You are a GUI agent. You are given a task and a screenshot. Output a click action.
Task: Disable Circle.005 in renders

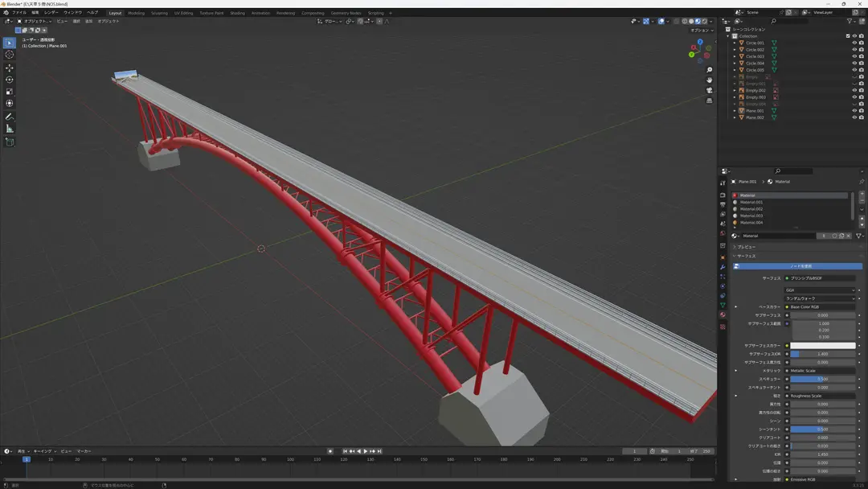tap(862, 70)
